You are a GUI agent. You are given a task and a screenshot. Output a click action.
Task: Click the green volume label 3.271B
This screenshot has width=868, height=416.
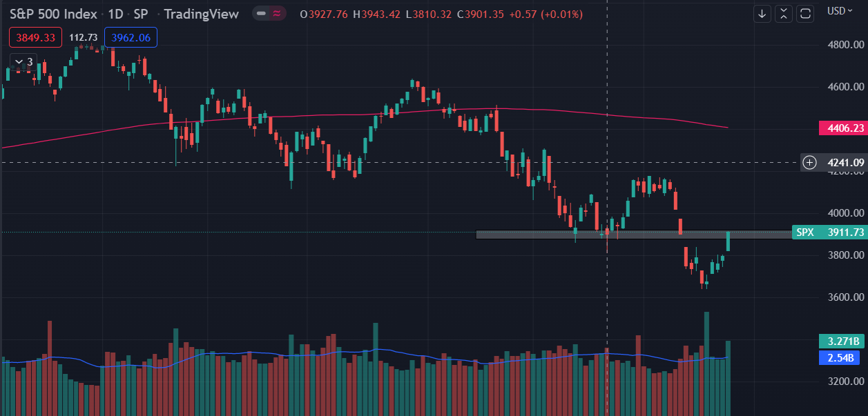842,341
